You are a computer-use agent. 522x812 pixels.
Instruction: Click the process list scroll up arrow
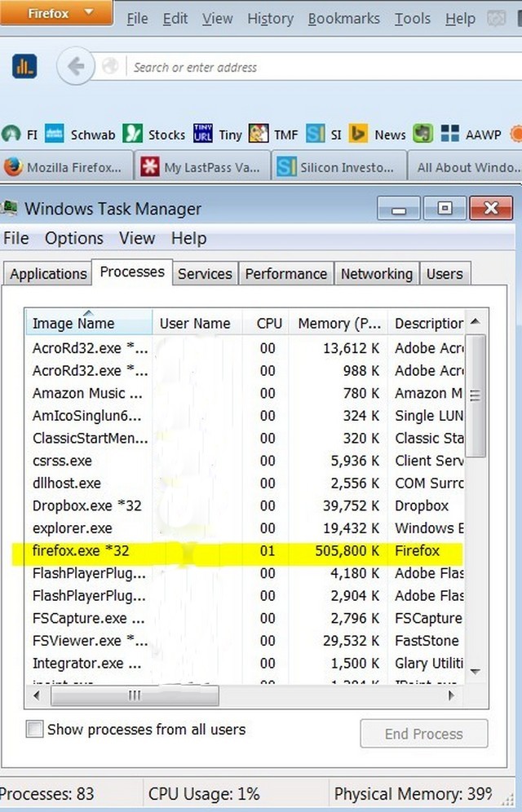pos(476,321)
